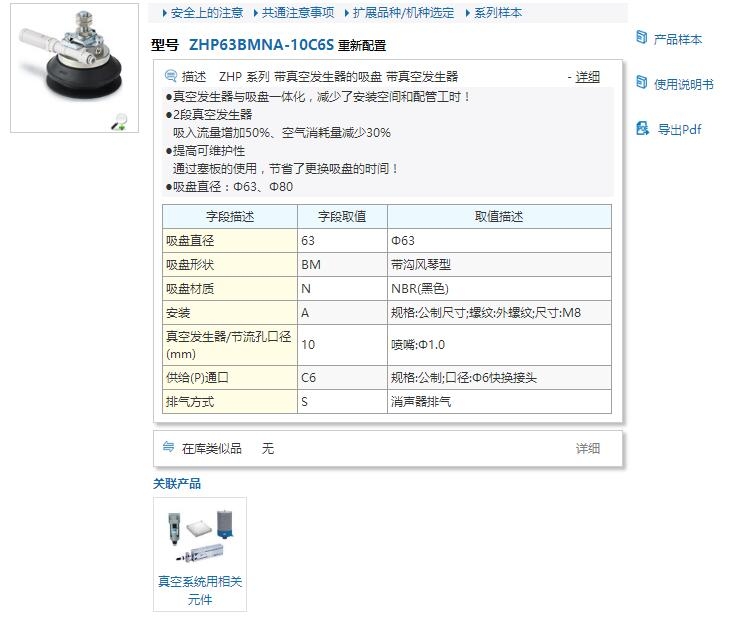
Task: Open 安全上的注意 tab
Action: [207, 13]
